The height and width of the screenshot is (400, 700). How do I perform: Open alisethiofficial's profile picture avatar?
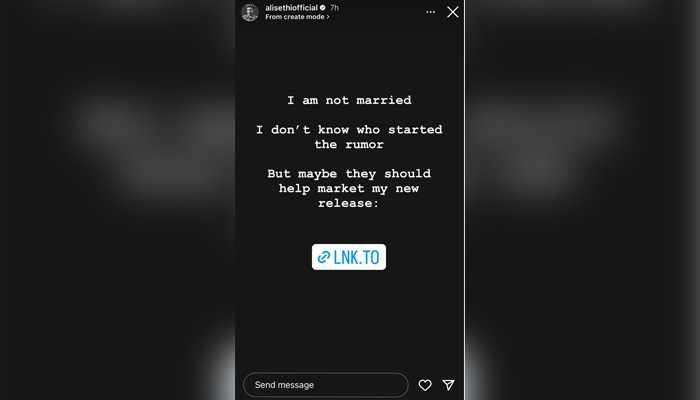[250, 12]
